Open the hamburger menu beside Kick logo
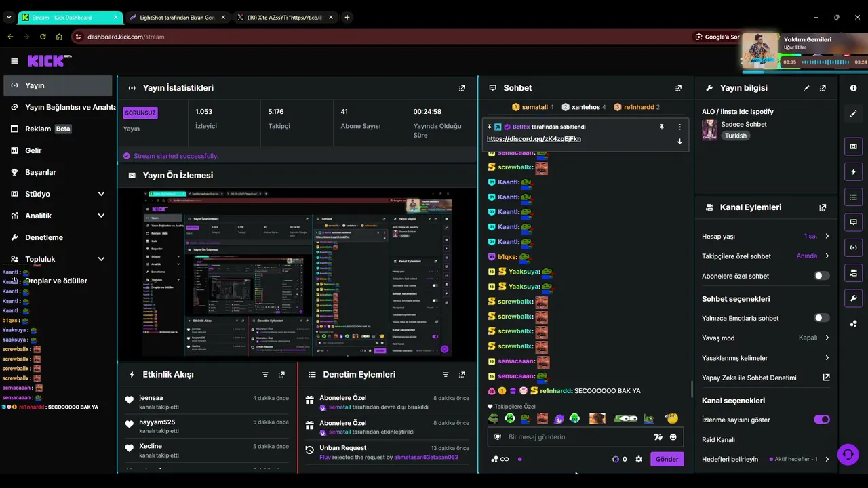The width and height of the screenshot is (868, 488). click(x=14, y=61)
